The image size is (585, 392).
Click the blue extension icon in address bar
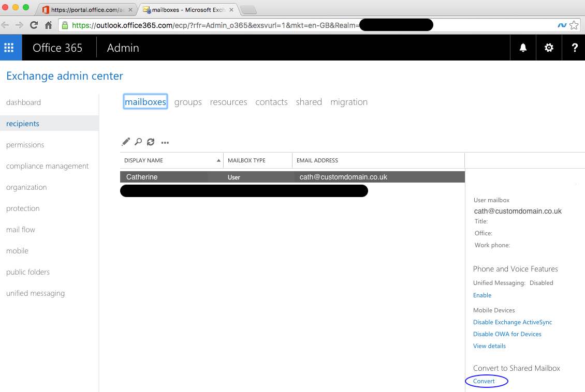[562, 25]
